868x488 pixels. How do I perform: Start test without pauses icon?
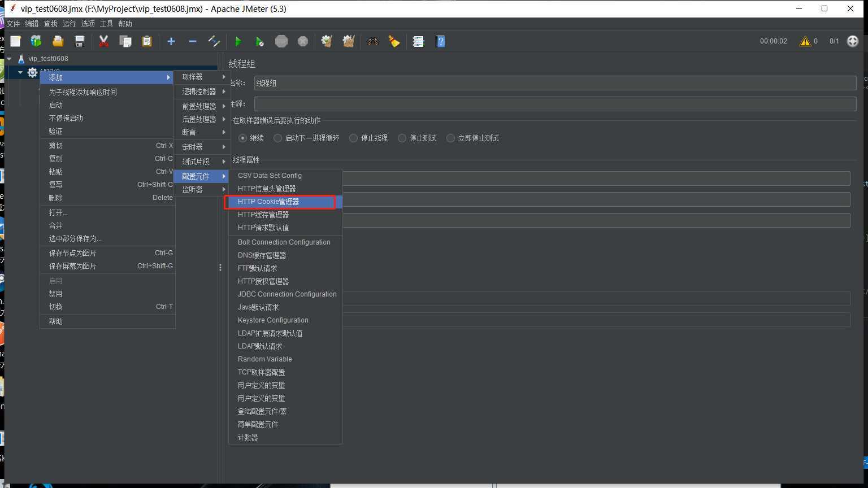pyautogui.click(x=259, y=41)
